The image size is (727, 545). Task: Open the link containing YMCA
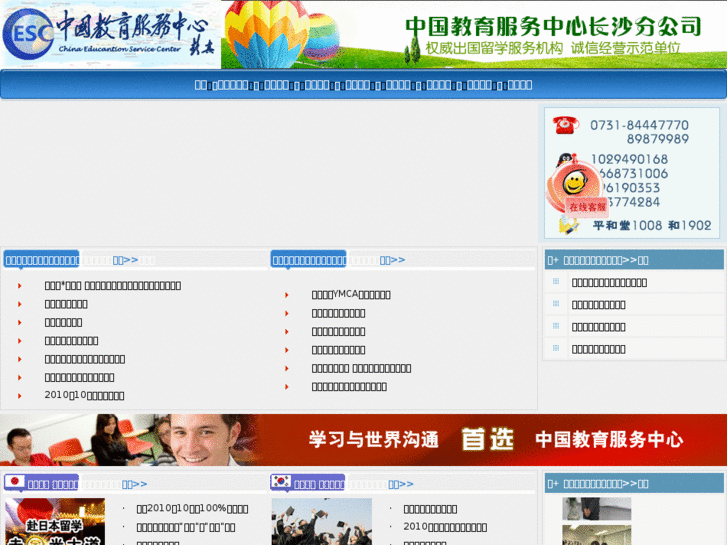351,295
